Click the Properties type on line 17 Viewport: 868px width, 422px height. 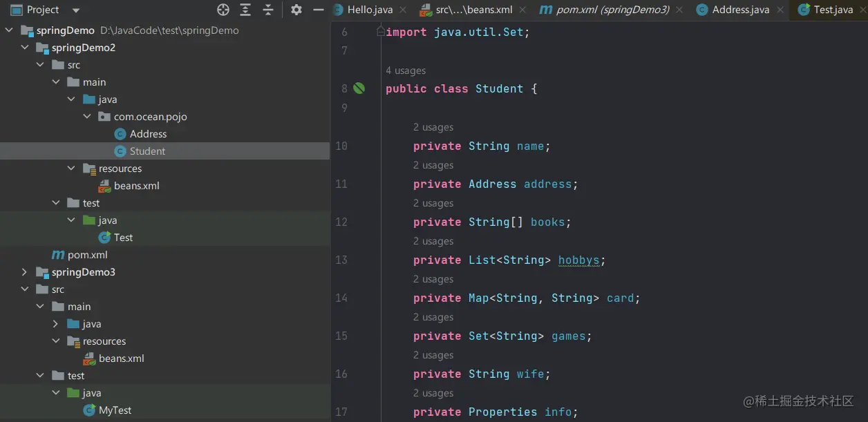point(502,412)
